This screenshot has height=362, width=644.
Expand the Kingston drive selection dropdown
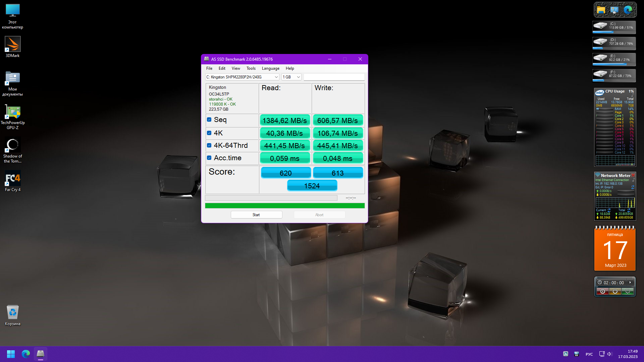tap(276, 77)
